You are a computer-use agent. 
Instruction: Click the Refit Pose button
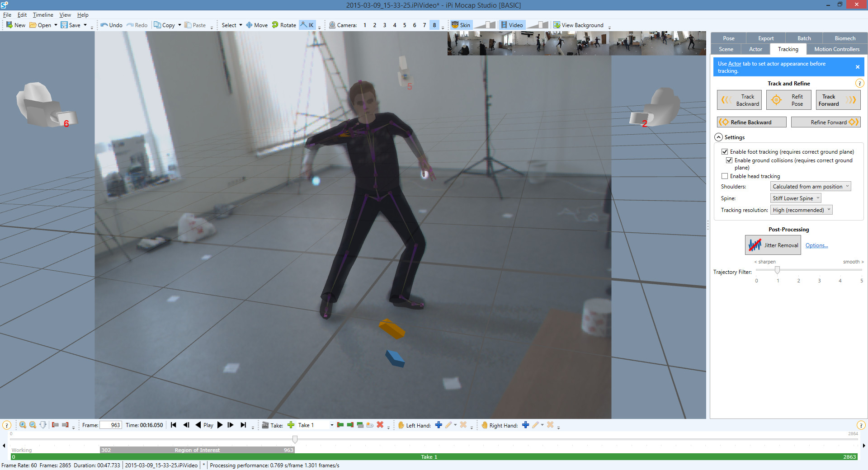point(788,100)
